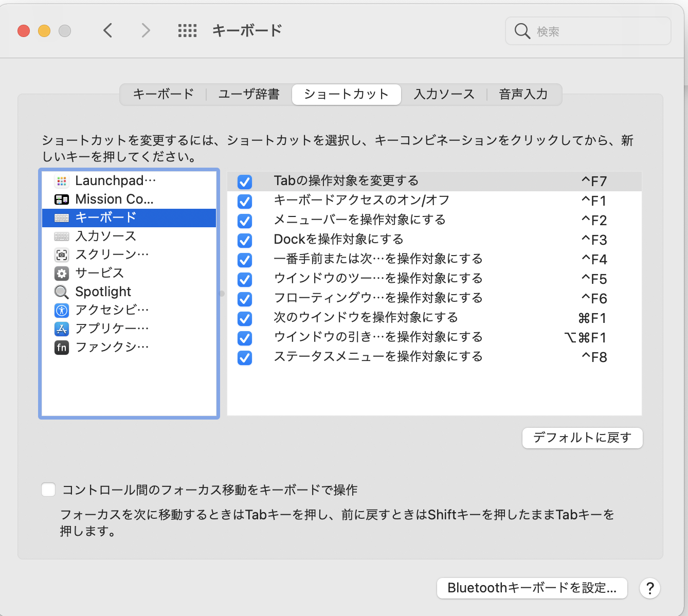Show all preferences grid icon

click(187, 31)
